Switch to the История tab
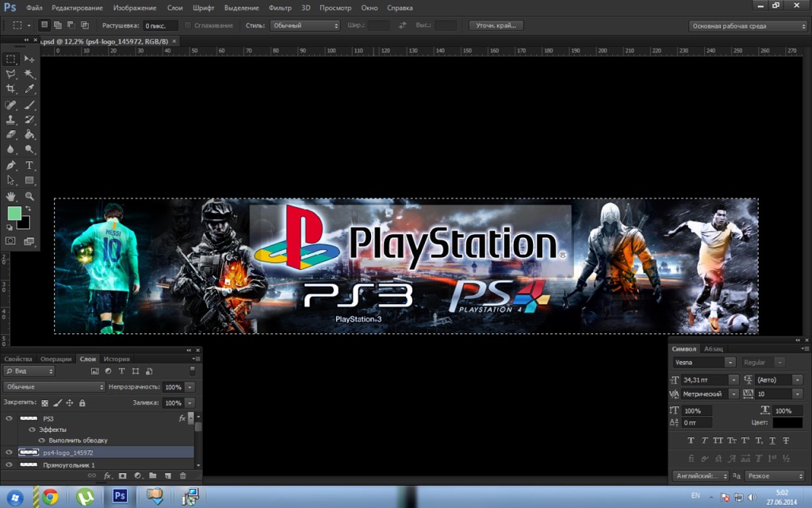 [117, 359]
